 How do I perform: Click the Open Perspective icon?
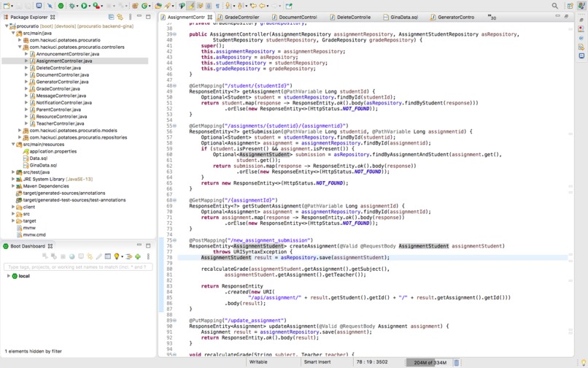[570, 6]
